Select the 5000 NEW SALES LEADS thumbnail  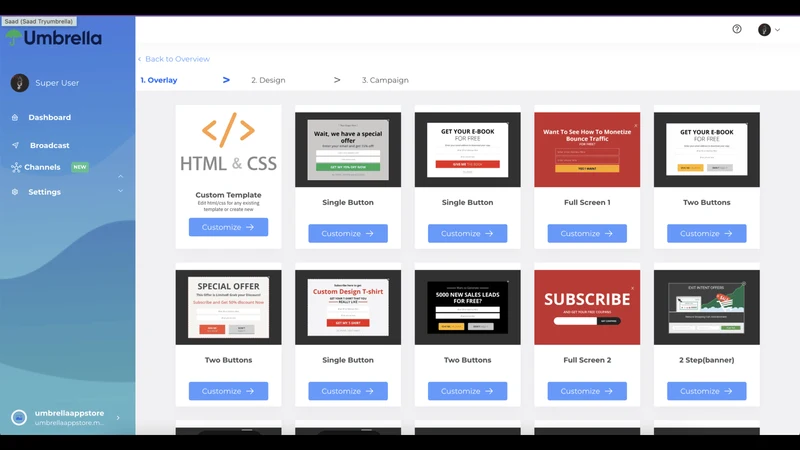(467, 307)
